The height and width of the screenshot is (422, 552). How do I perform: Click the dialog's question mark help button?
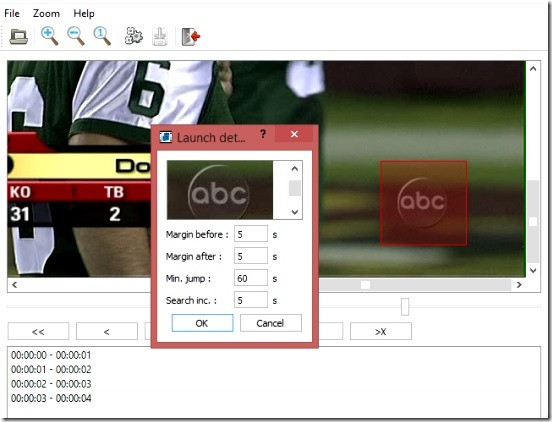[263, 134]
